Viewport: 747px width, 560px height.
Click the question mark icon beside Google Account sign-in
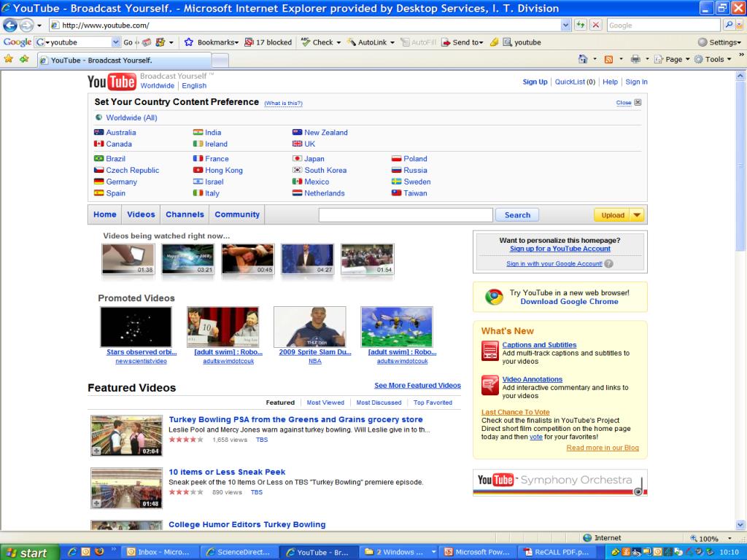coord(609,263)
